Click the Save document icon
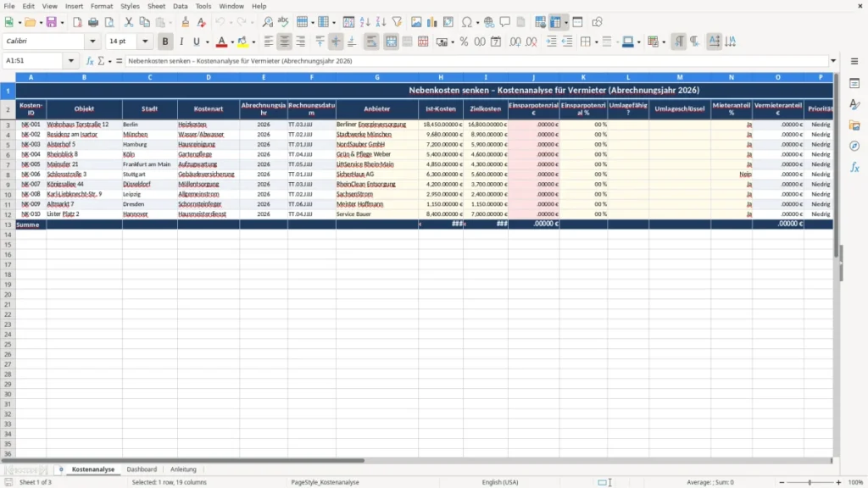This screenshot has height=488, width=868. (52, 22)
